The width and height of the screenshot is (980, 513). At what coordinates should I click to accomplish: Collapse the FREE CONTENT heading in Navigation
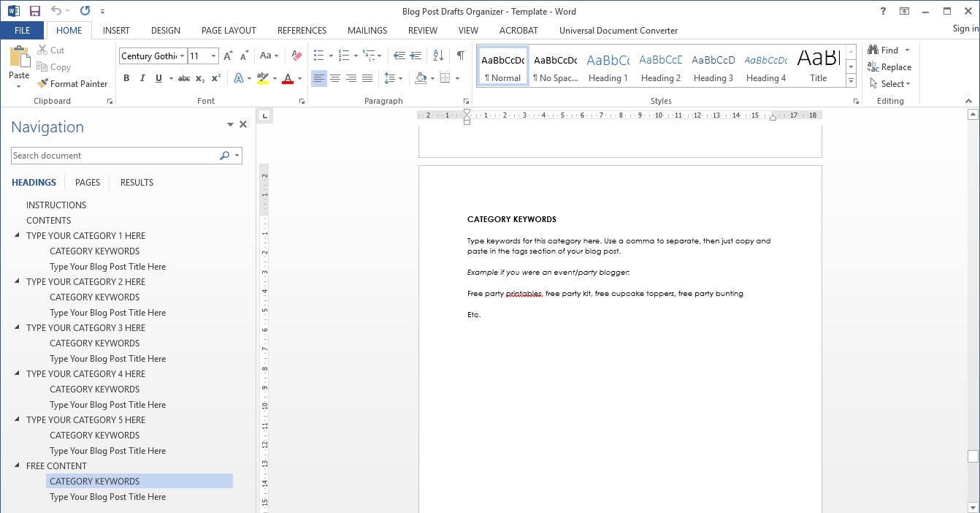click(16, 465)
